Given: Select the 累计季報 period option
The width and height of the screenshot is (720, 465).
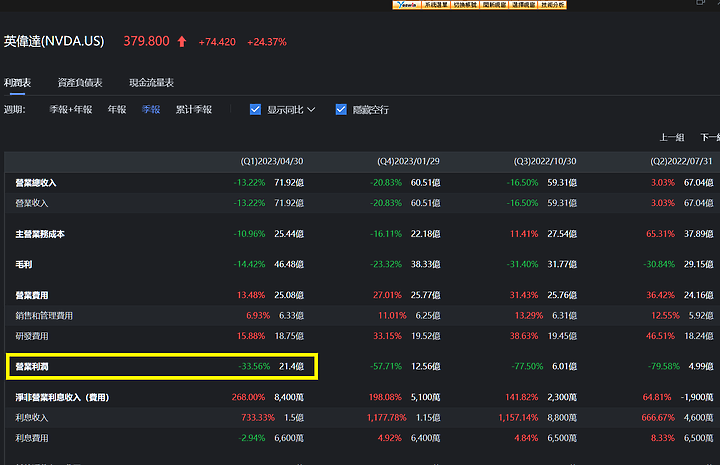Looking at the screenshot, I should pos(194,110).
